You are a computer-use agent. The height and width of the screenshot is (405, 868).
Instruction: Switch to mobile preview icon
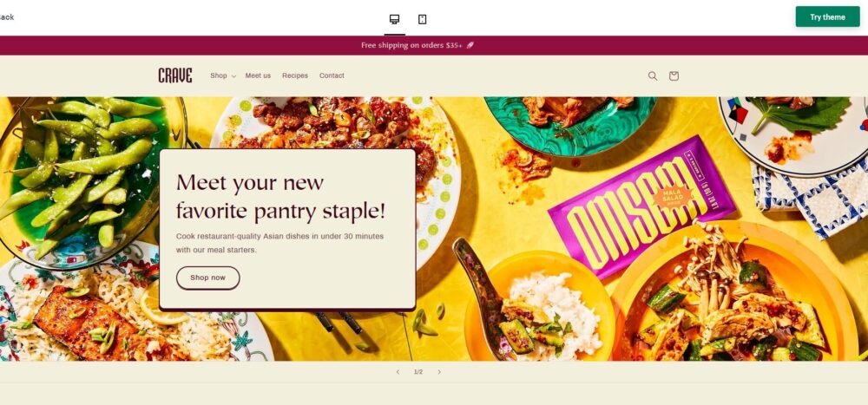(423, 19)
